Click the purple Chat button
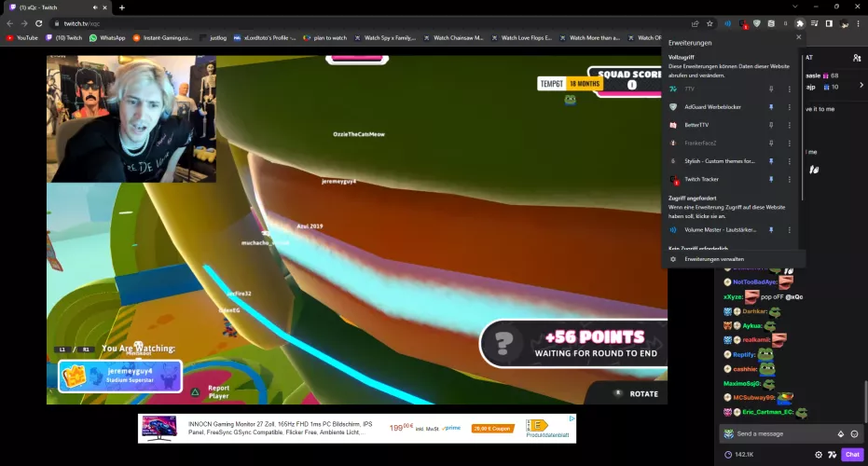The height and width of the screenshot is (466, 868). (852, 455)
